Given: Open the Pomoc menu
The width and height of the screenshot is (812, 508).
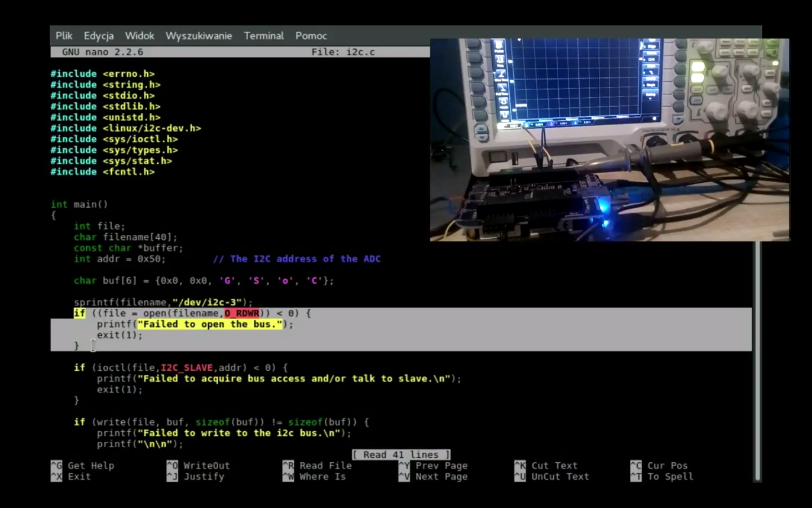Looking at the screenshot, I should pos(311,36).
